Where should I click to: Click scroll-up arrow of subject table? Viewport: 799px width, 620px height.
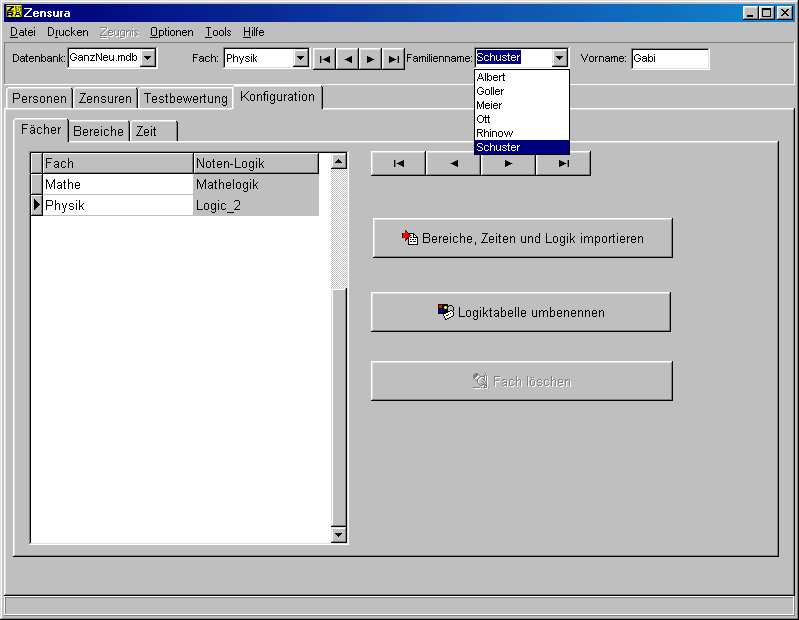[338, 161]
